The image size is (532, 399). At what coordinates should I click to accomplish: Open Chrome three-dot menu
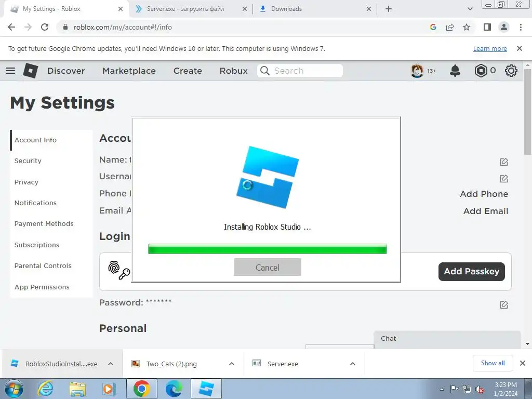pos(521,27)
